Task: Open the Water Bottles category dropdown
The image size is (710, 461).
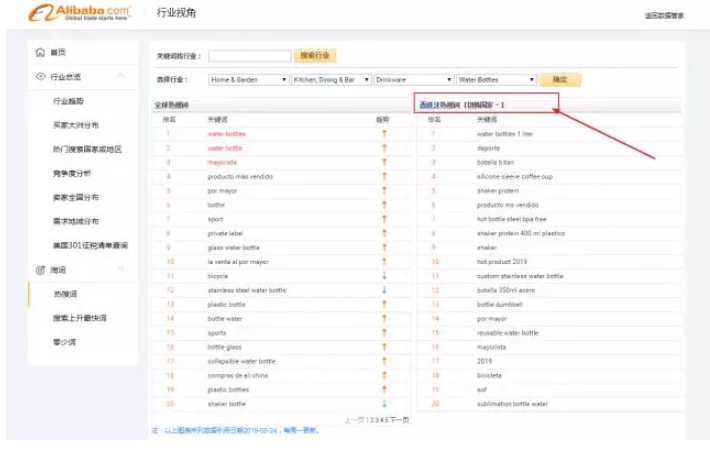Action: pyautogui.click(x=497, y=80)
